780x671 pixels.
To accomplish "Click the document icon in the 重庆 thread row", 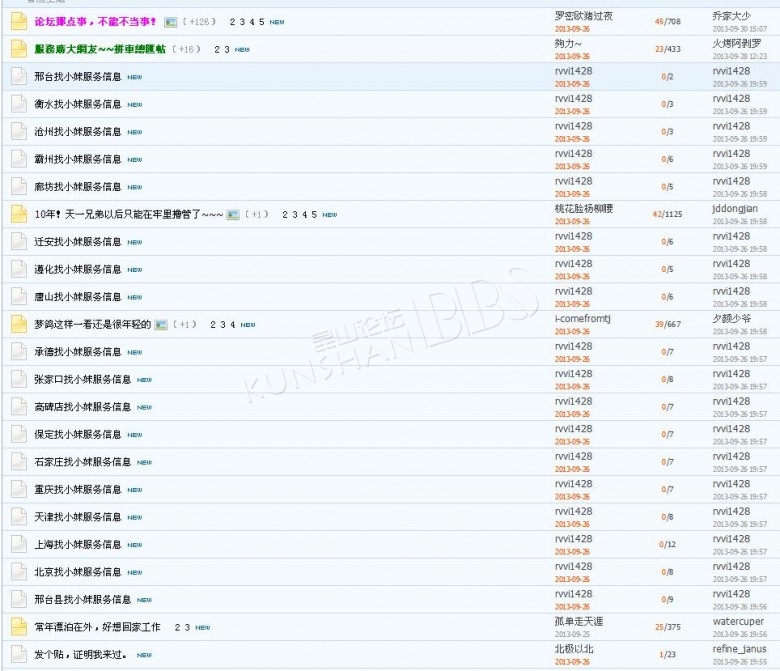I will [18, 489].
